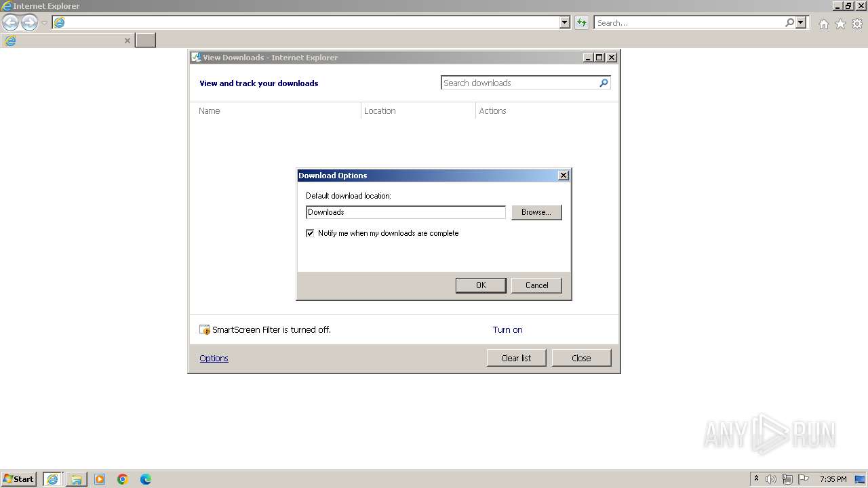
Task: Open a new tab button
Action: pyautogui.click(x=145, y=40)
